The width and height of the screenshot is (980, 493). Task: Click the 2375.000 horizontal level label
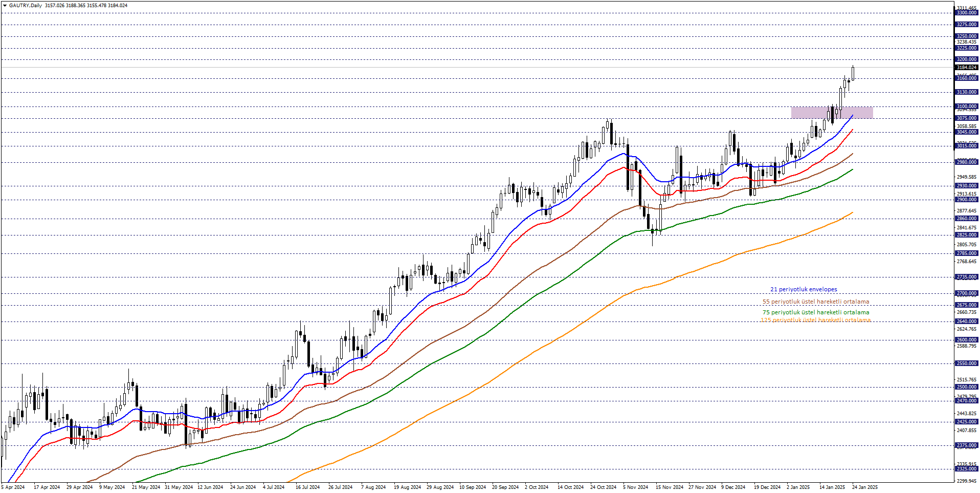click(x=967, y=445)
